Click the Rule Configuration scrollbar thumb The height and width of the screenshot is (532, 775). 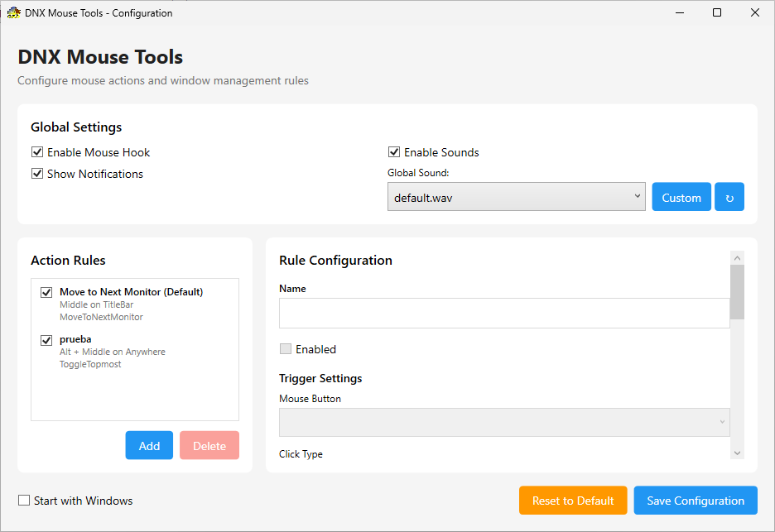(737, 291)
